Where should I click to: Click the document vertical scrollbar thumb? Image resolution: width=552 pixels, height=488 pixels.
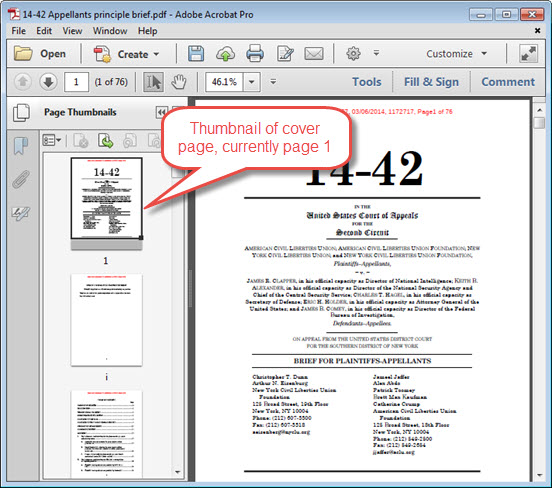point(539,123)
